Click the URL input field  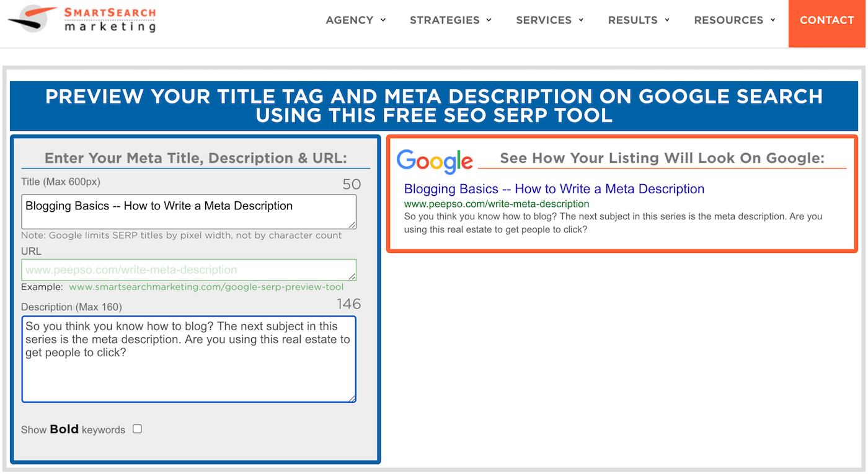click(189, 270)
